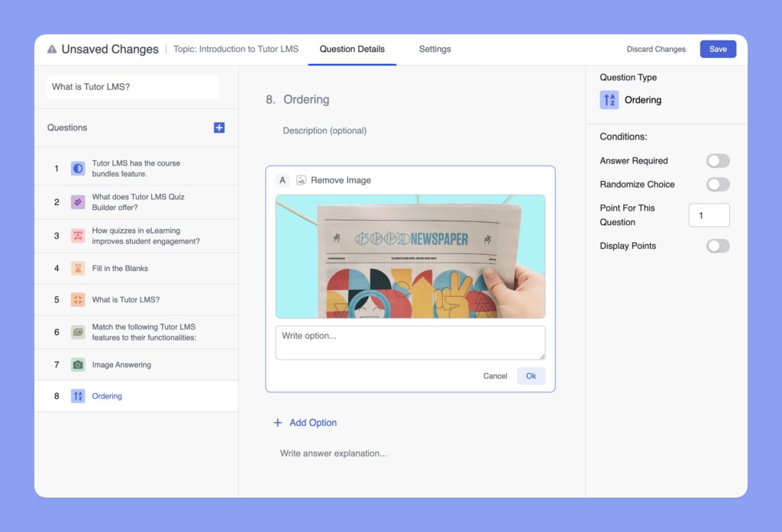Click the Point For This Question field
The width and height of the screenshot is (782, 532).
(x=709, y=215)
